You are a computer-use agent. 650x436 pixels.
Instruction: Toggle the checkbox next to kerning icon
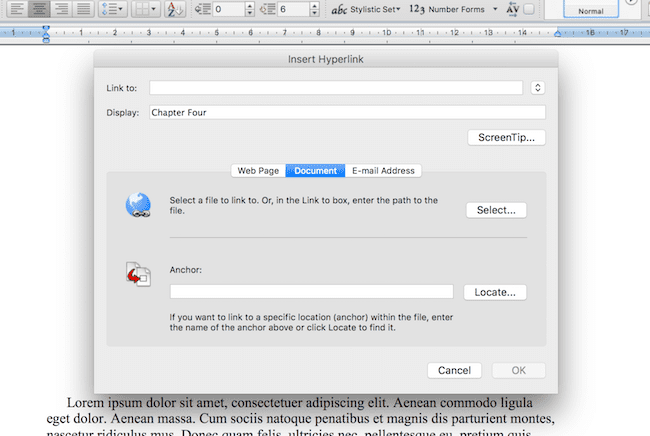(x=529, y=9)
